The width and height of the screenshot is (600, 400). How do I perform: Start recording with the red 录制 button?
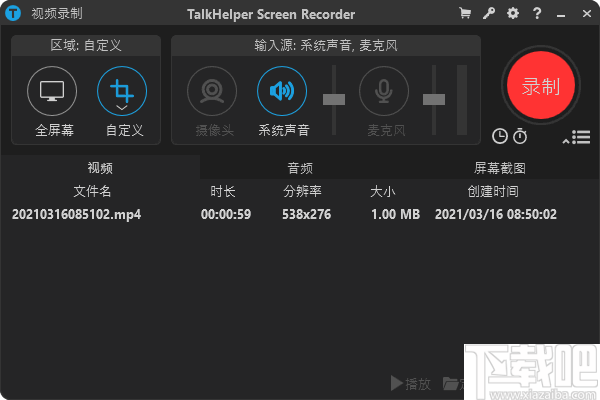click(541, 85)
